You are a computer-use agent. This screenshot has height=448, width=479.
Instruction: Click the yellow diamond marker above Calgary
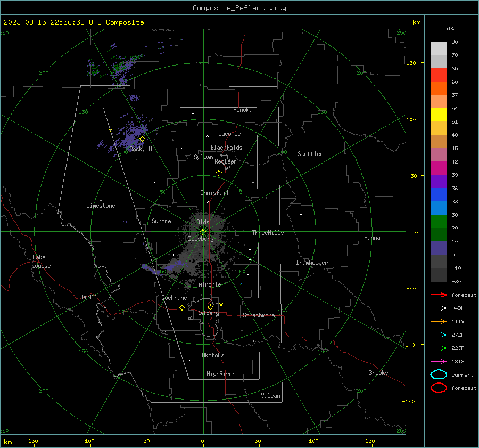click(x=210, y=307)
